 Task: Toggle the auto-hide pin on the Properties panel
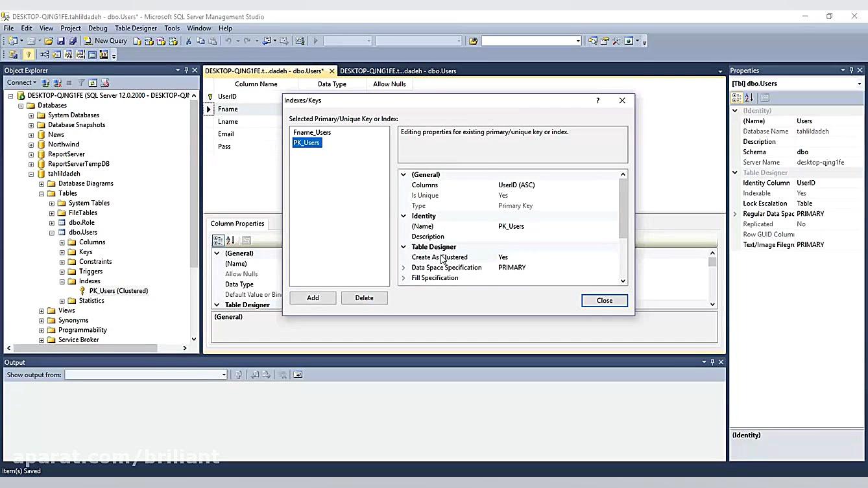pyautogui.click(x=851, y=70)
